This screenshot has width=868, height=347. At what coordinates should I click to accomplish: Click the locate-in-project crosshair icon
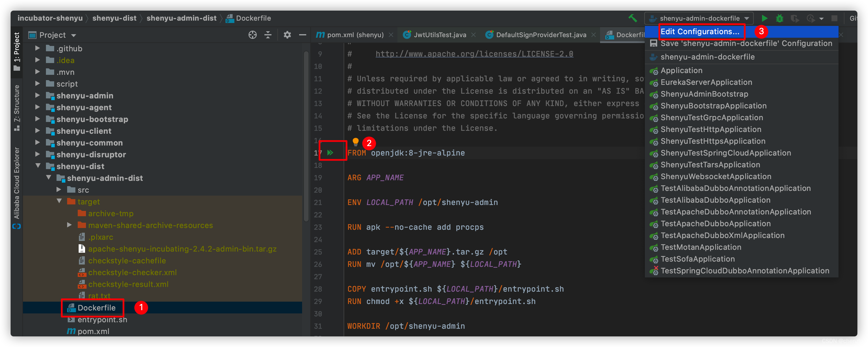(252, 35)
